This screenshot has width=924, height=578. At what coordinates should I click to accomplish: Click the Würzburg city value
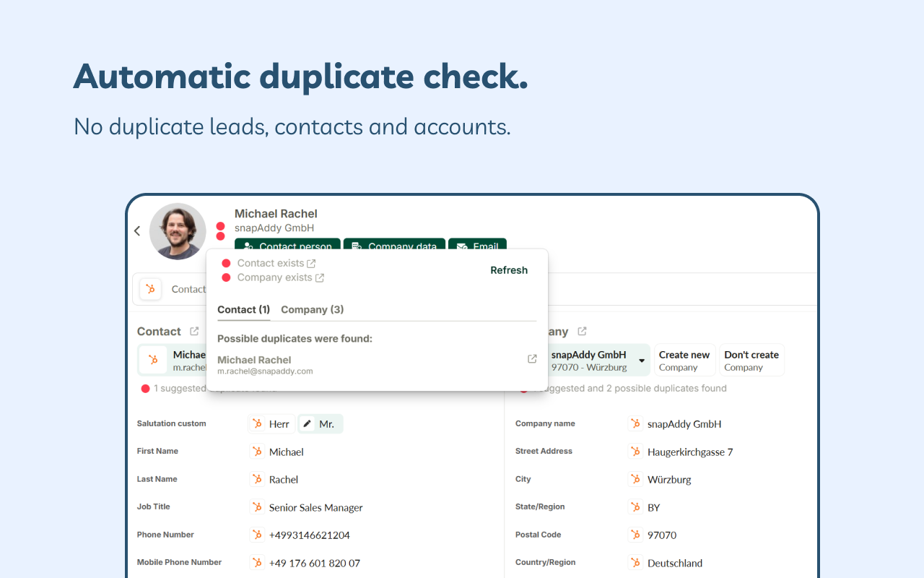tap(669, 480)
